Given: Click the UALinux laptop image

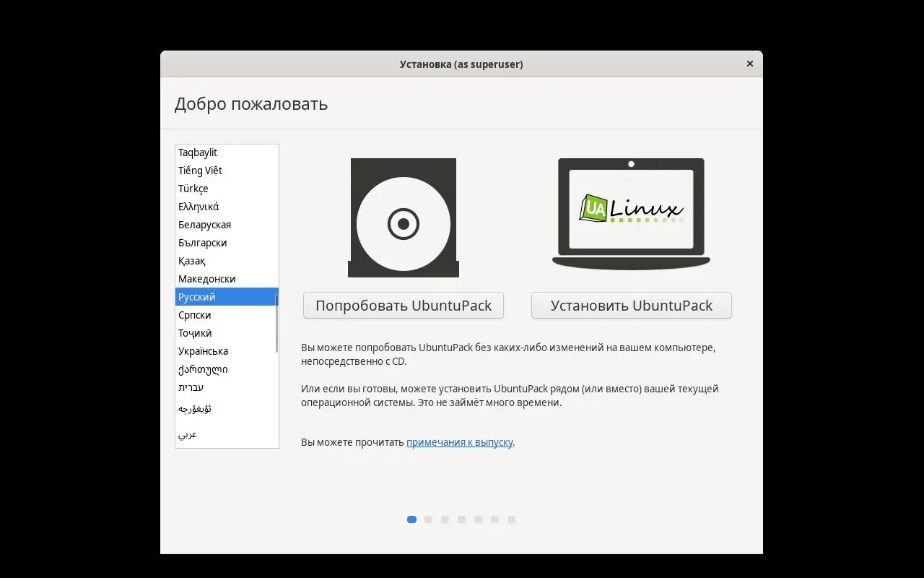Looking at the screenshot, I should click(x=631, y=214).
